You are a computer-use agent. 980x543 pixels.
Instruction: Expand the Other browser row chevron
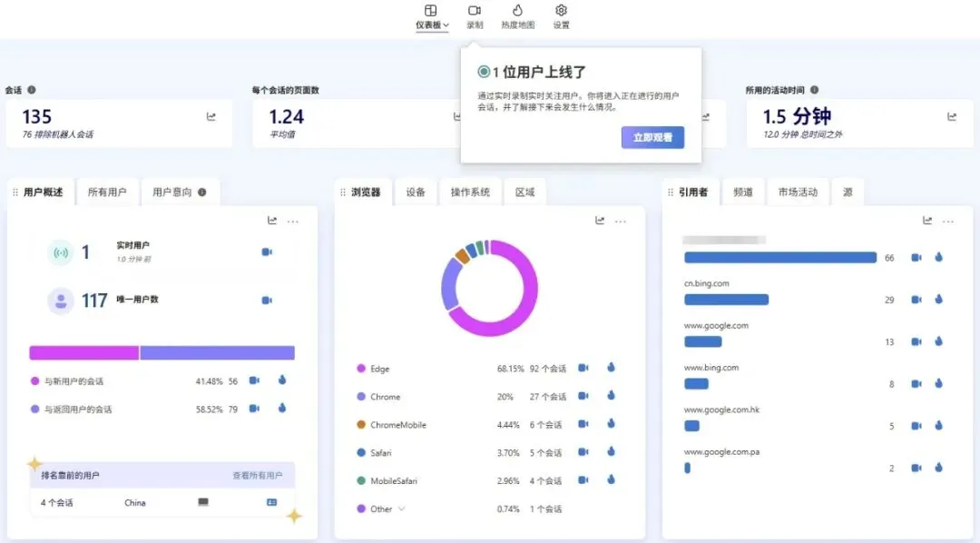(402, 508)
